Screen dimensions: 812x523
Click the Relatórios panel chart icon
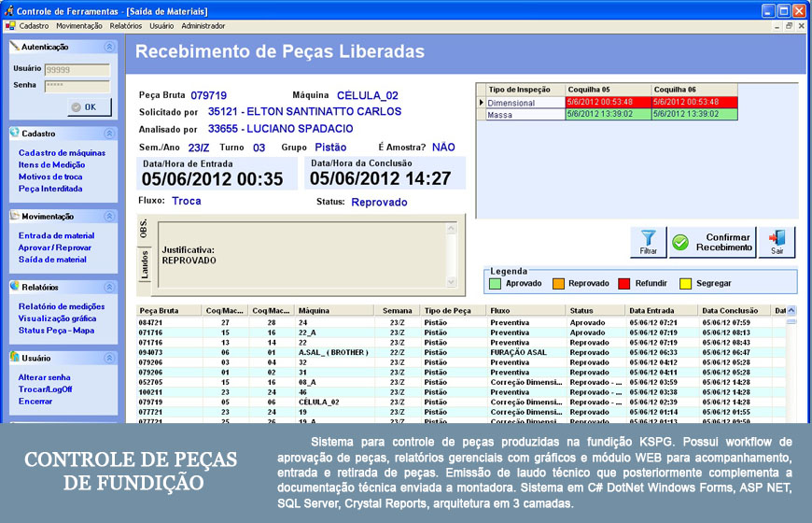pos(15,286)
